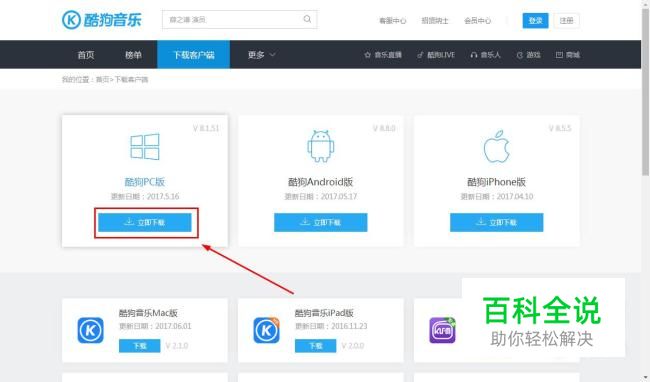Click the 注册 register button
This screenshot has height=382, width=650.
[x=566, y=20]
